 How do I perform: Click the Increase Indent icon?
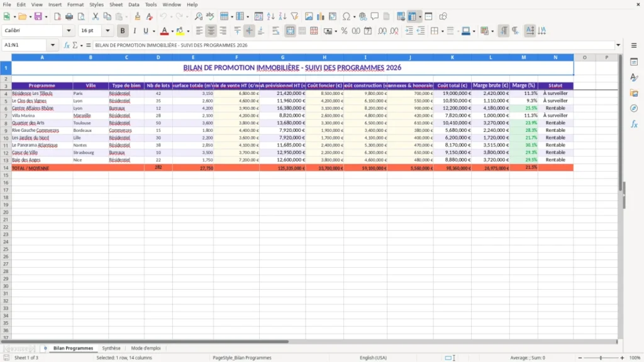pos(409,31)
